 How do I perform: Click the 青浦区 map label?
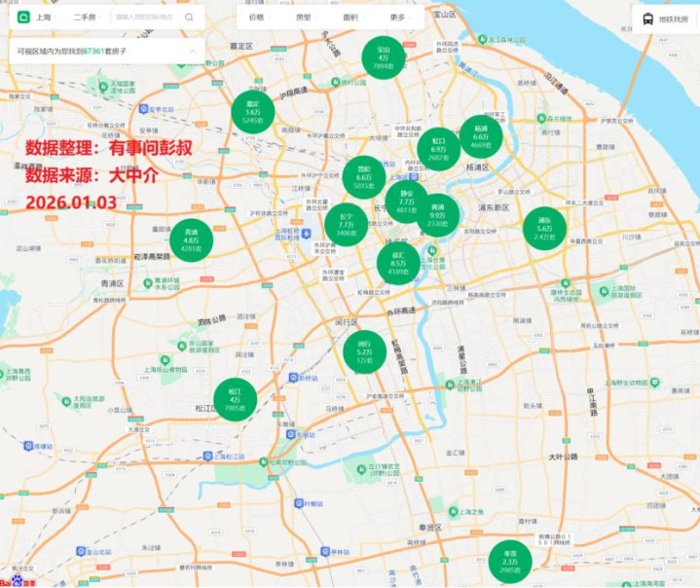click(x=112, y=283)
